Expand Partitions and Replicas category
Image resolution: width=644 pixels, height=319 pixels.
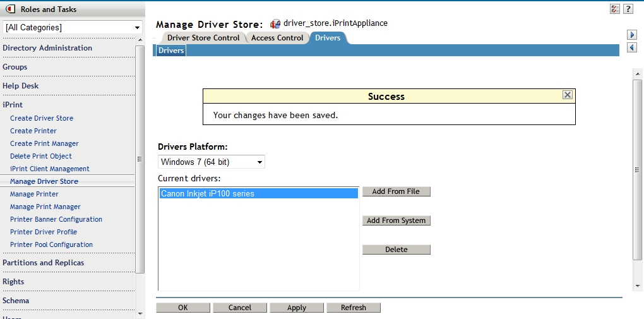43,262
